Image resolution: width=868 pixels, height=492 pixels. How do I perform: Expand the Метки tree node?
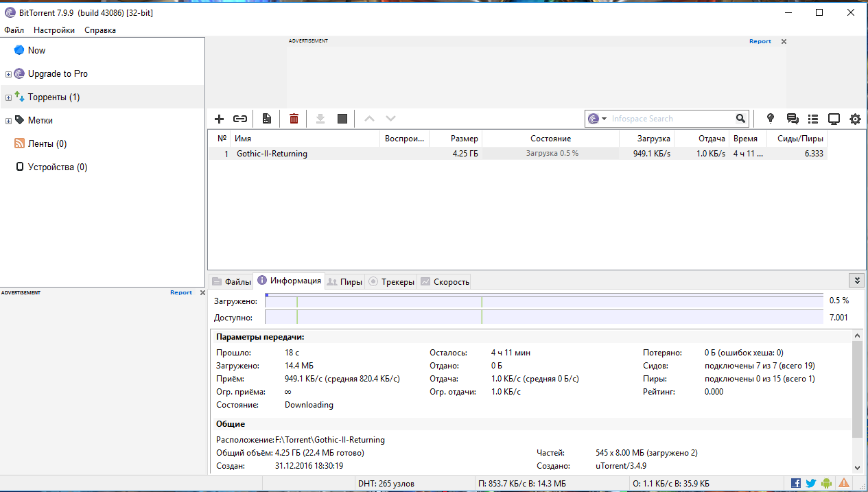pos(8,121)
